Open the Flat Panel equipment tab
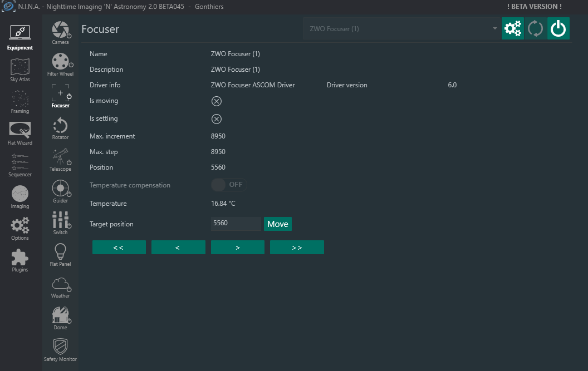The width and height of the screenshot is (588, 371). click(x=60, y=255)
